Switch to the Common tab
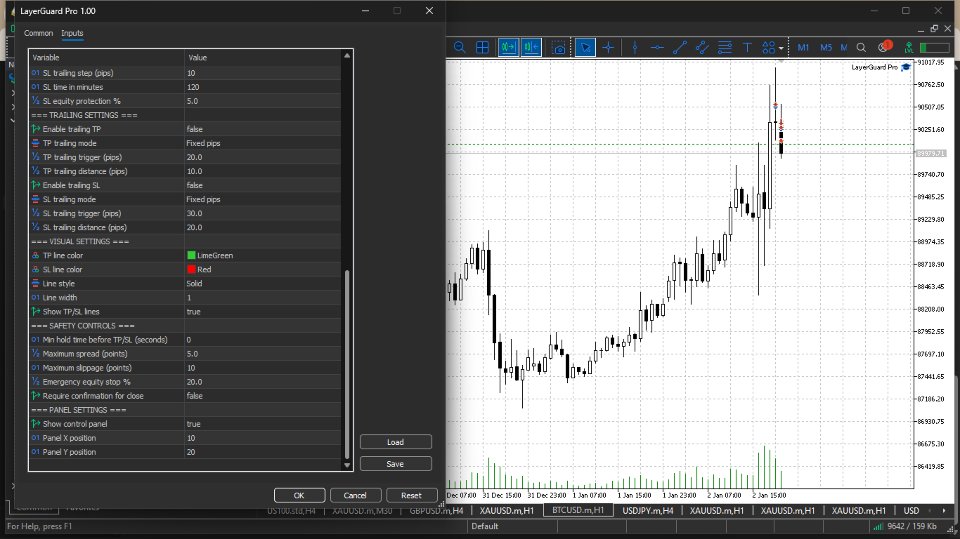960x539 pixels. 39,33
